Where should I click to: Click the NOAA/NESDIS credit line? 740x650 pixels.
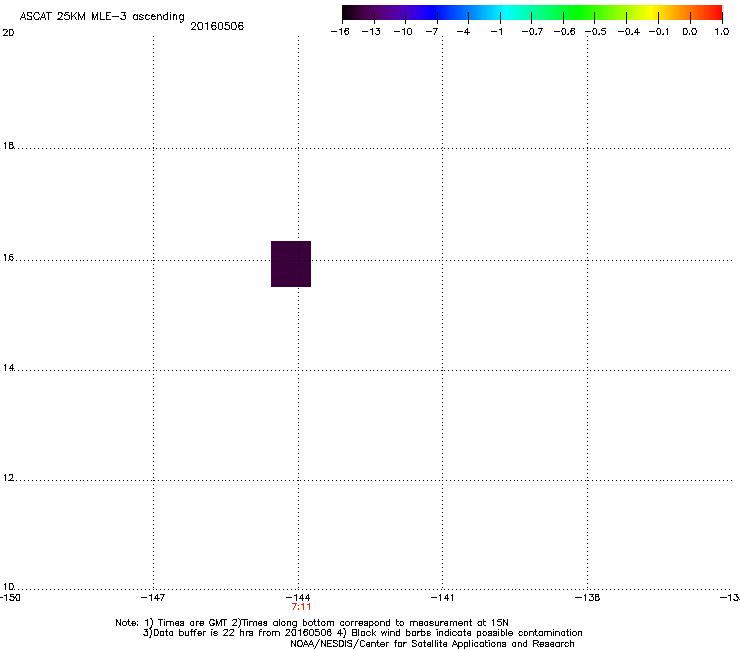[432, 644]
